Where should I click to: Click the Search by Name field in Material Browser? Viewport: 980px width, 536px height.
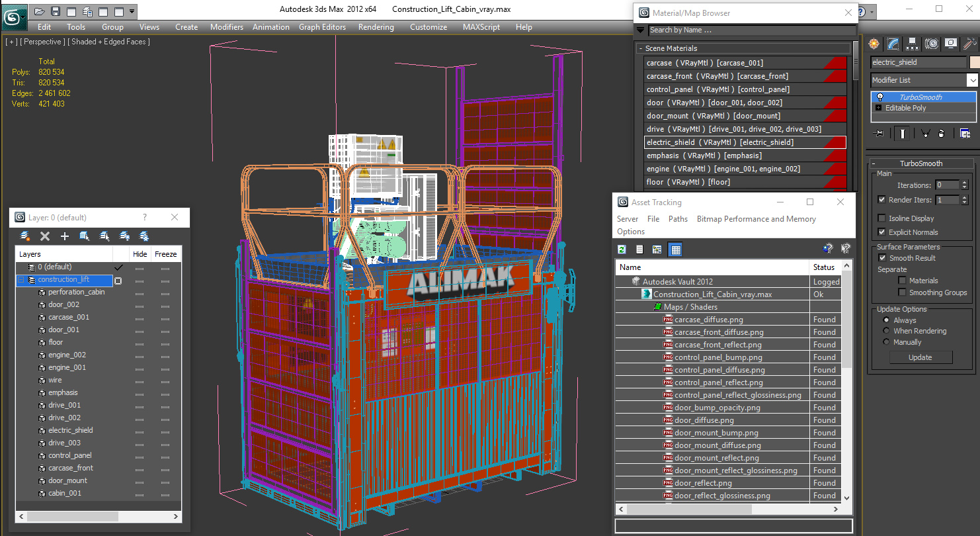[x=751, y=30]
